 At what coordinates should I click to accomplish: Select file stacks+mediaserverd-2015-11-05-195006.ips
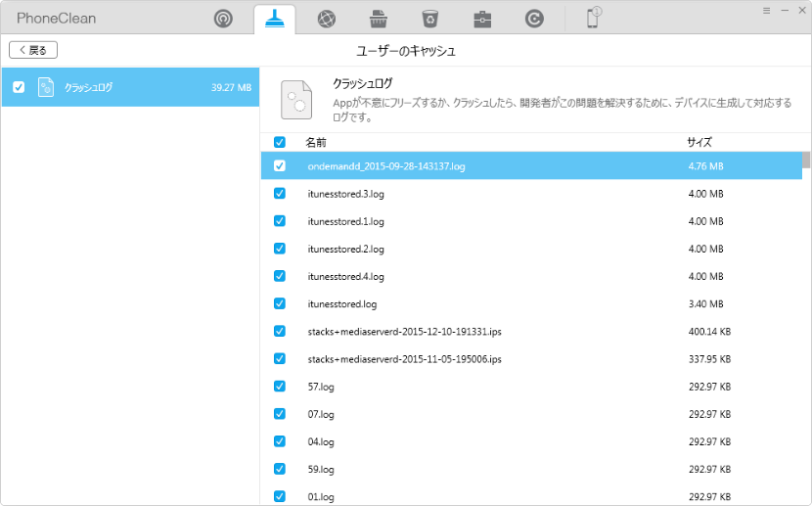[x=404, y=359]
